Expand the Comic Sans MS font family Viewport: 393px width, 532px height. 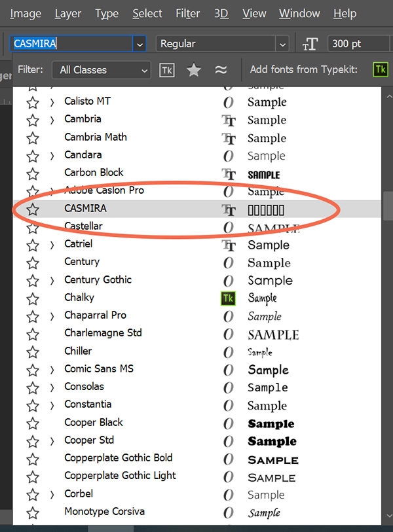click(52, 370)
